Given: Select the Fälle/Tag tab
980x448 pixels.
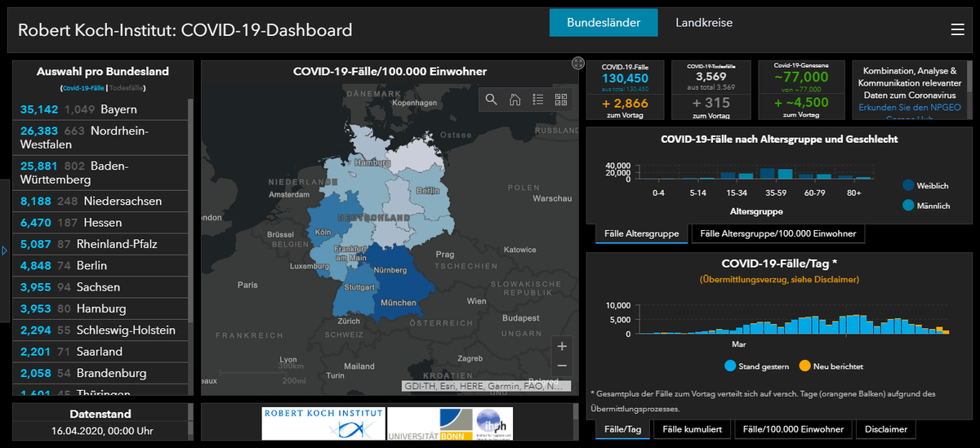Looking at the screenshot, I should (x=621, y=429).
